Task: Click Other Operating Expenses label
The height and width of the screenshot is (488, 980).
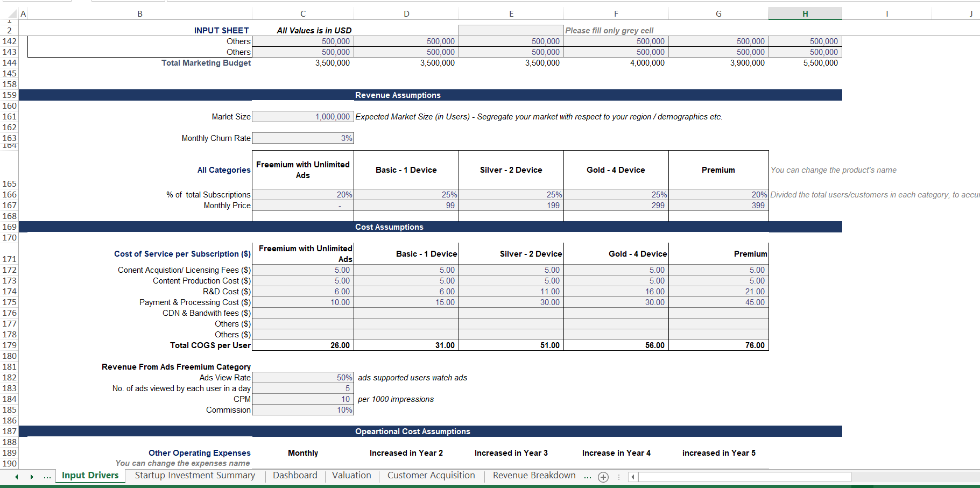Action: pyautogui.click(x=200, y=453)
